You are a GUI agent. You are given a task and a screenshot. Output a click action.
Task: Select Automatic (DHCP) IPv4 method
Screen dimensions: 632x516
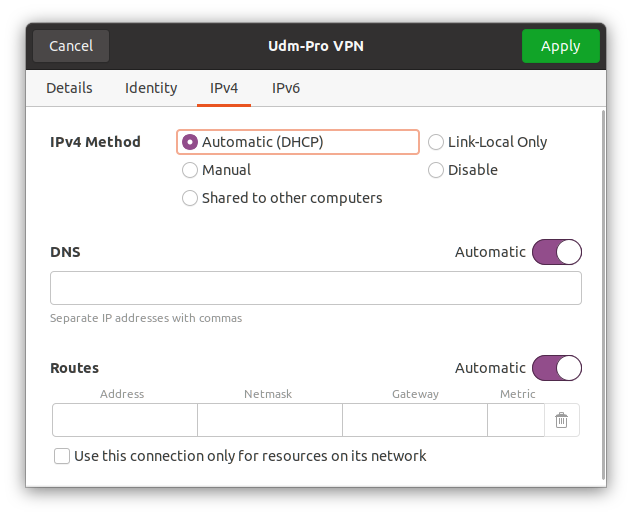[x=190, y=142]
